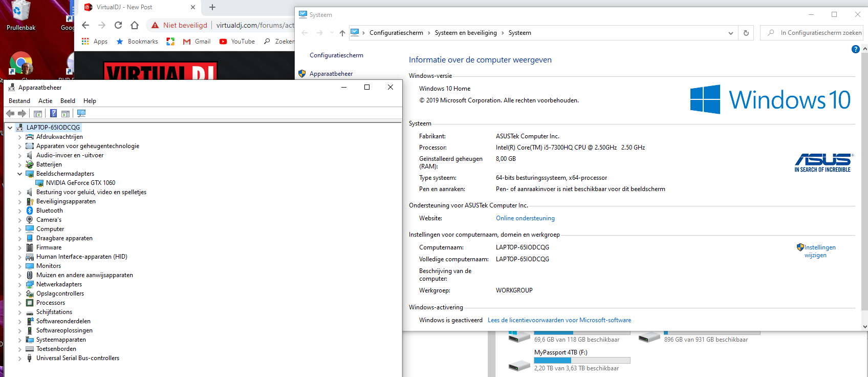
Task: Read the Microsoft license terms link
Action: [x=559, y=320]
